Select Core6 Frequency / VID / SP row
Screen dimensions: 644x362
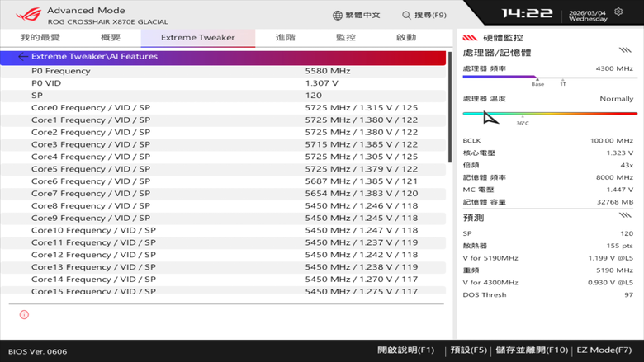click(x=223, y=181)
